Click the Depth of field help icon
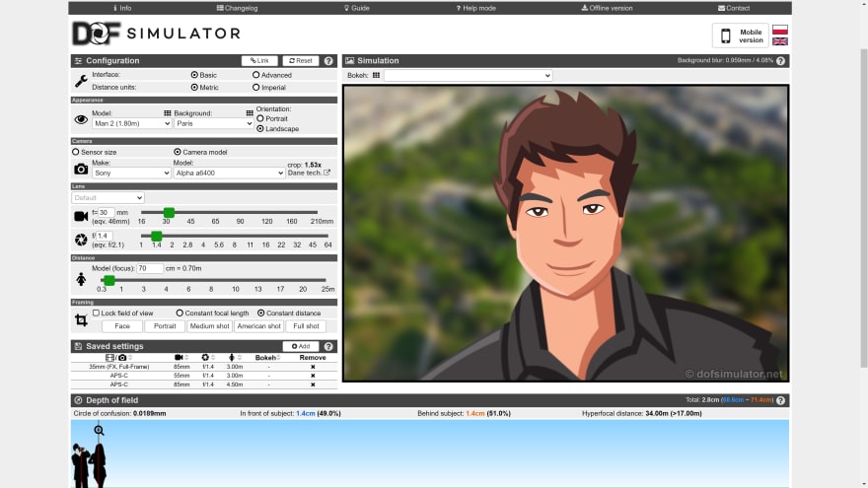This screenshot has height=488, width=868. click(780, 400)
